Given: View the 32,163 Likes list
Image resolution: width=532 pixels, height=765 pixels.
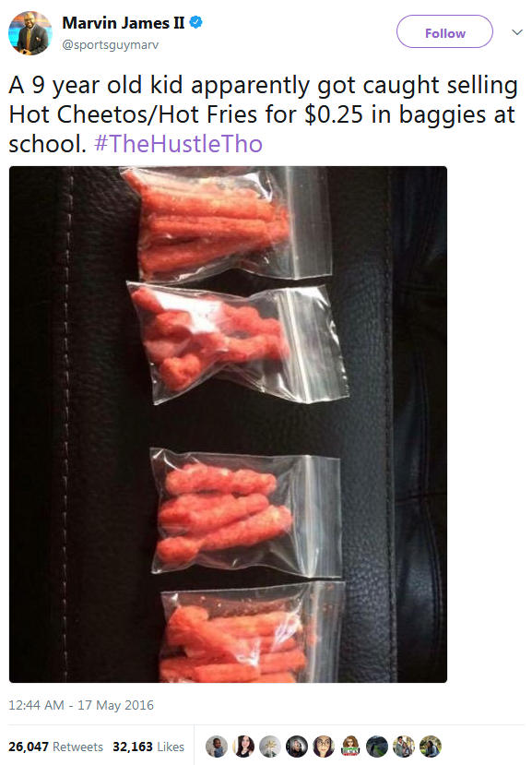Looking at the screenshot, I should point(148,747).
